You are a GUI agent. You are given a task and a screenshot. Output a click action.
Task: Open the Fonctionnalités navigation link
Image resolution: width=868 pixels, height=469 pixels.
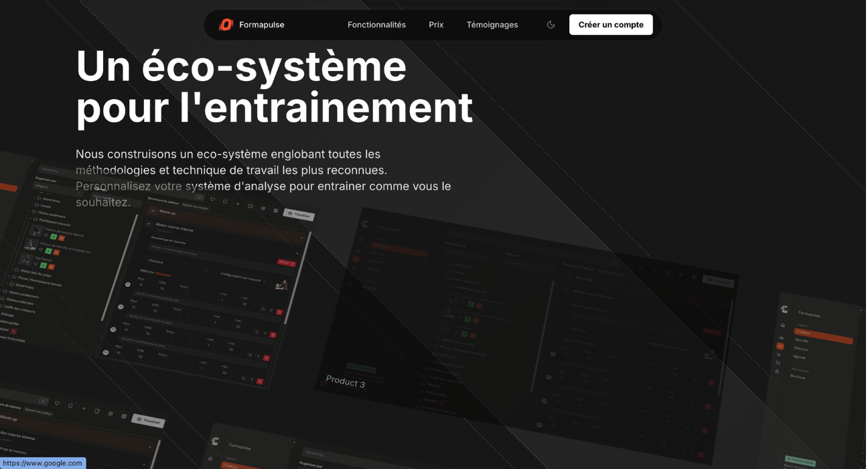coord(376,25)
